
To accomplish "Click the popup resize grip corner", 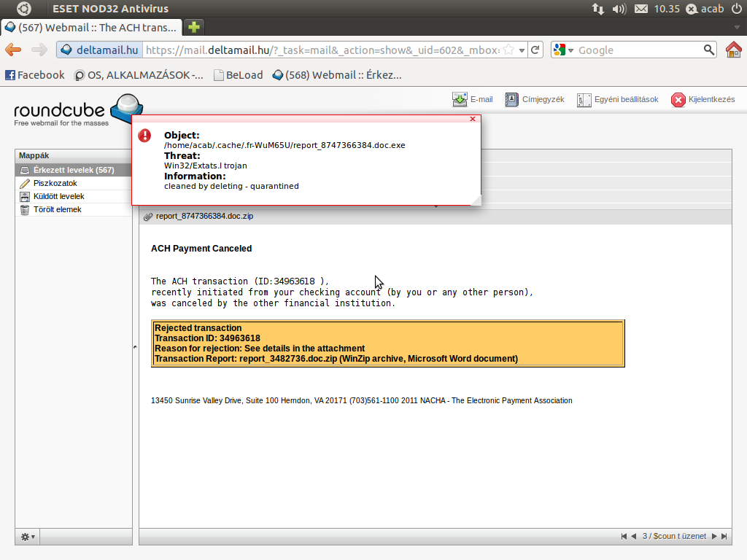I will pyautogui.click(x=476, y=201).
